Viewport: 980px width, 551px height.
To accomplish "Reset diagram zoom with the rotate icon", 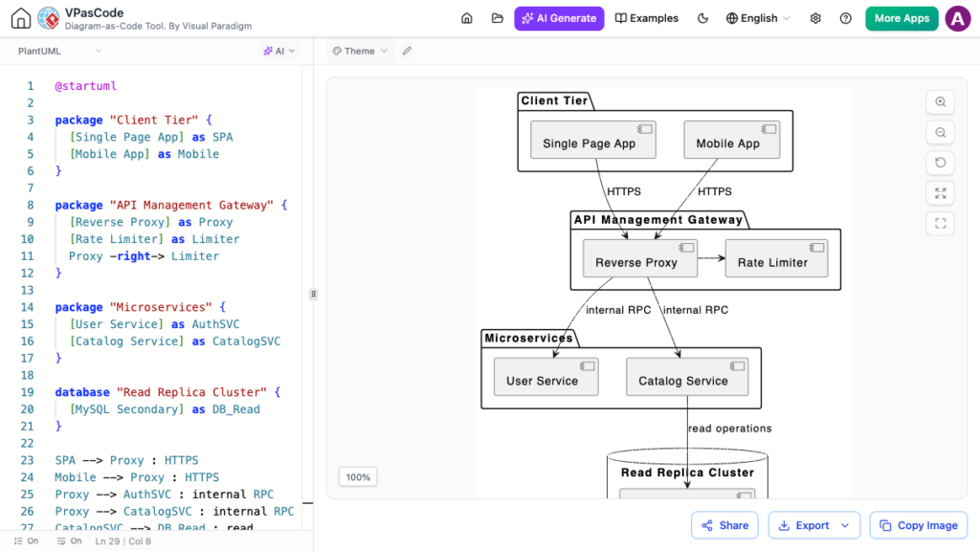I will click(x=941, y=163).
